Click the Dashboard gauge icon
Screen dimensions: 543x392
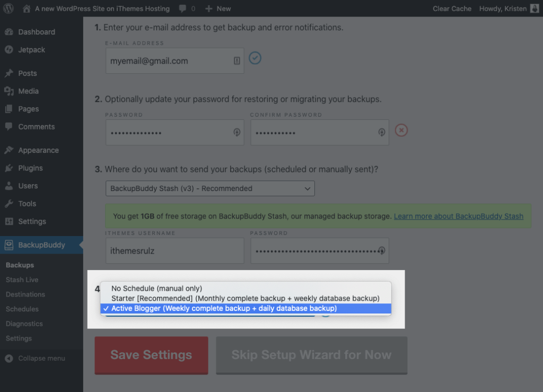coord(9,32)
